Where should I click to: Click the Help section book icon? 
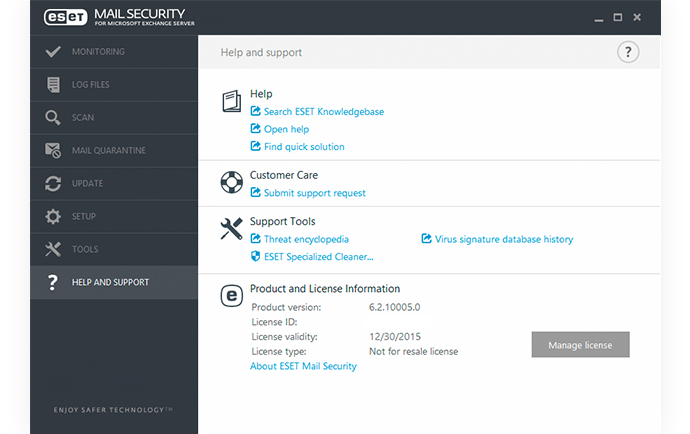click(231, 101)
